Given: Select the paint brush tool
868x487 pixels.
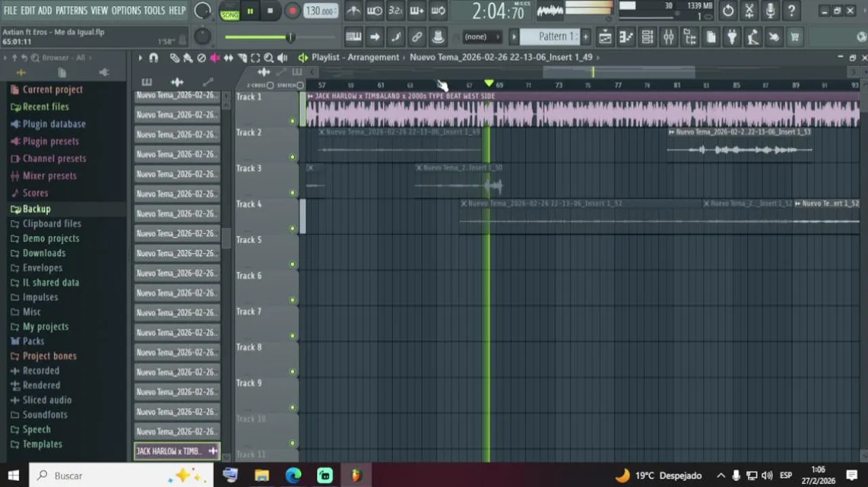Looking at the screenshot, I should pos(188,58).
